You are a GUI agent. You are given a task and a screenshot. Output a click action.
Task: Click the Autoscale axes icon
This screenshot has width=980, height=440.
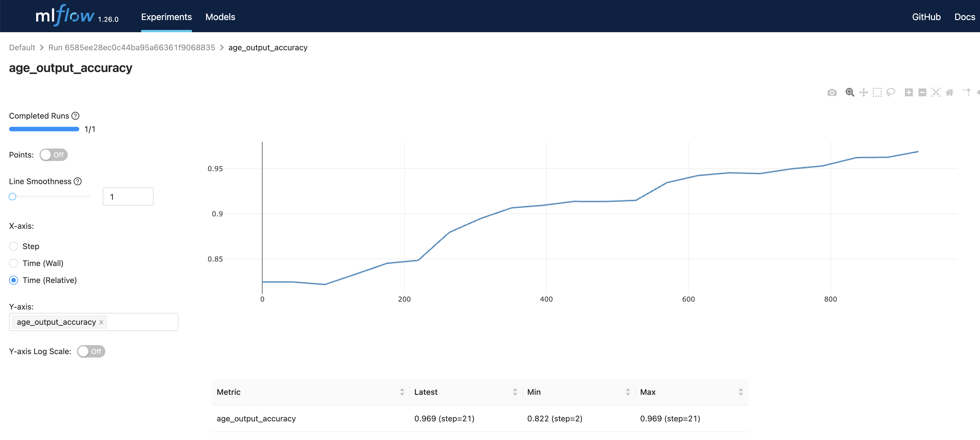935,93
